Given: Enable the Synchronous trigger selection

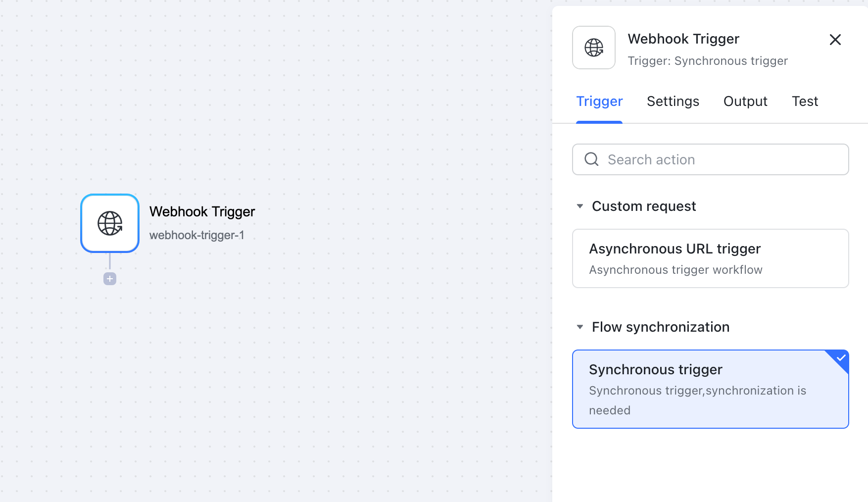Looking at the screenshot, I should coord(710,389).
